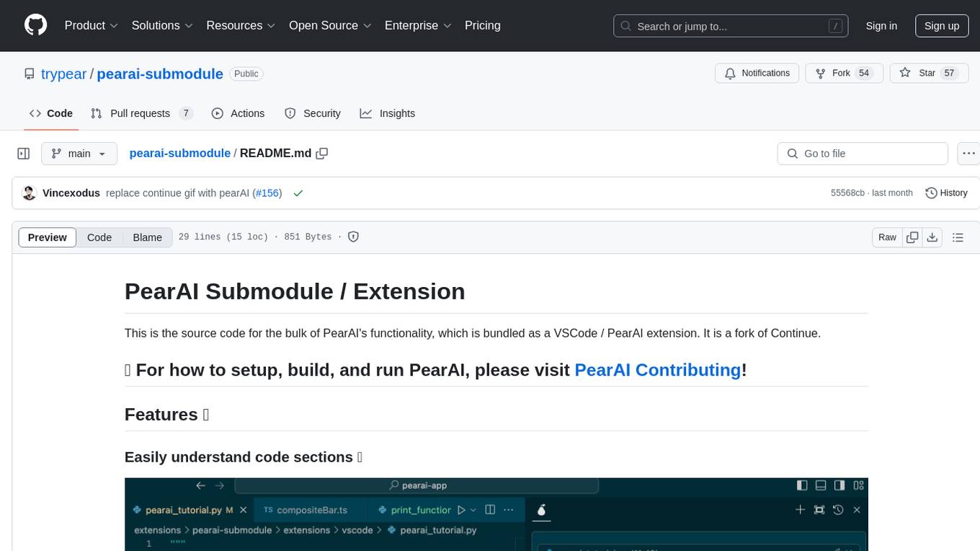
Task: Copy the raw file contents
Action: point(912,237)
